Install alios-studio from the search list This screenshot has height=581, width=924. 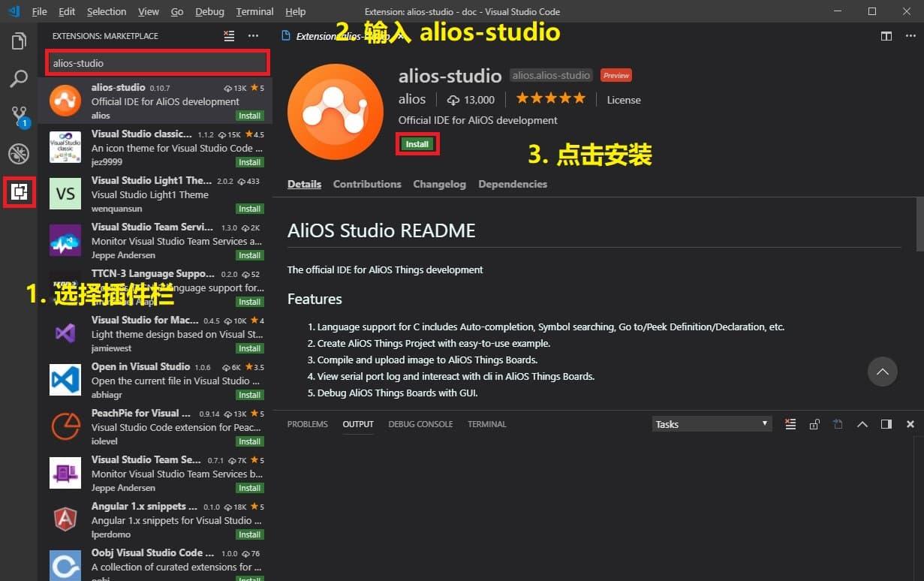(x=249, y=116)
